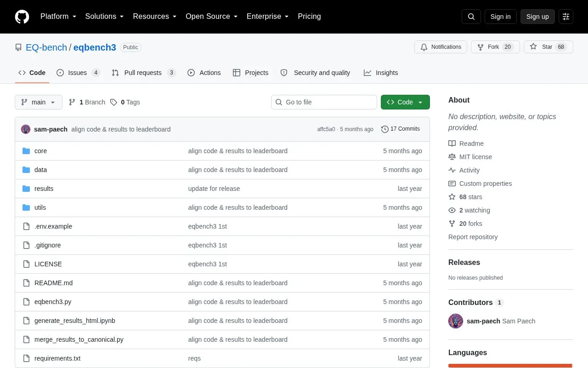Open the Notifications button
The image size is (588, 368).
[x=441, y=47]
